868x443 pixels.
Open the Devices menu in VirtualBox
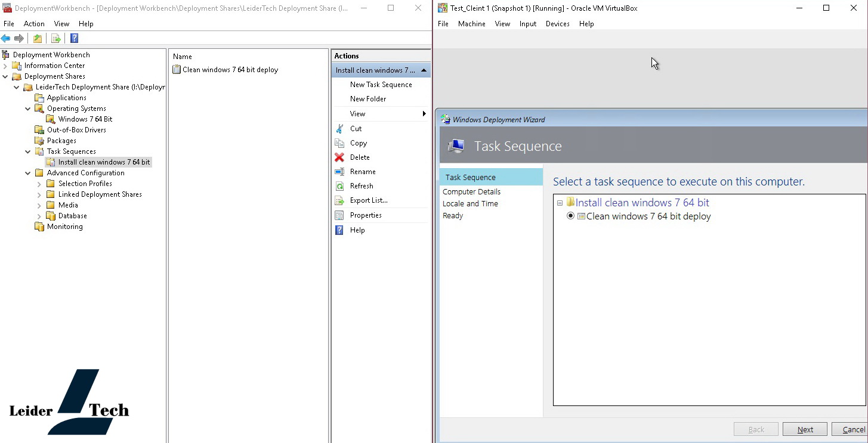pyautogui.click(x=558, y=24)
